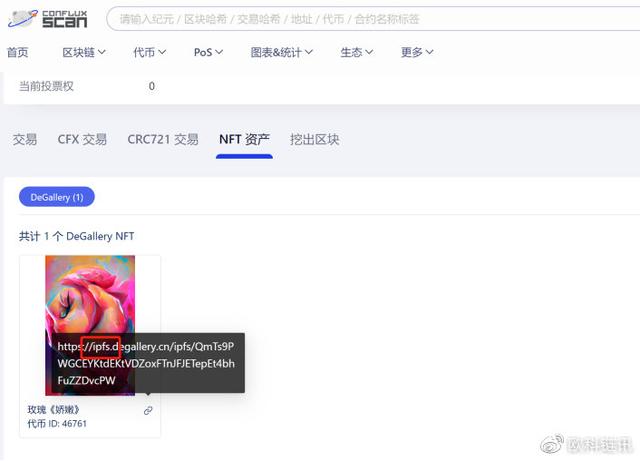Viewport: 640px width, 461px height.
Task: Expand the 图表&统计 dropdown menu
Action: click(282, 52)
